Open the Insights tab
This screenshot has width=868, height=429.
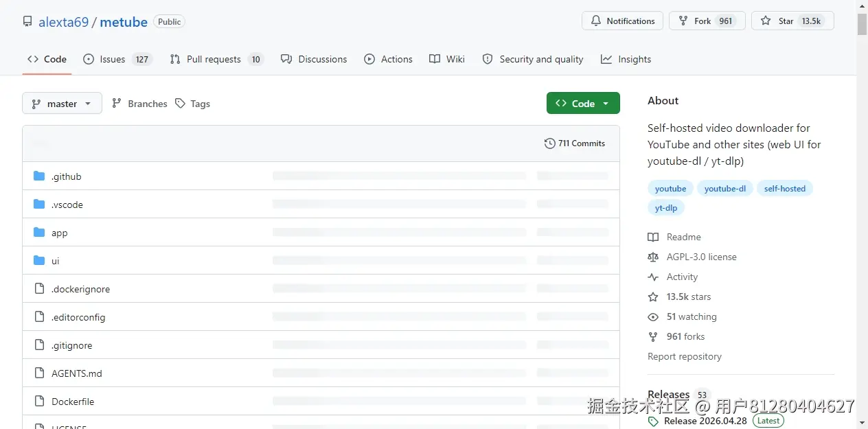point(626,59)
